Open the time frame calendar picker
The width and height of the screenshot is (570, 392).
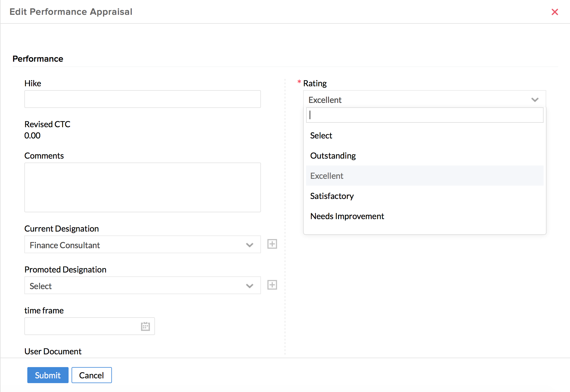[x=145, y=326]
